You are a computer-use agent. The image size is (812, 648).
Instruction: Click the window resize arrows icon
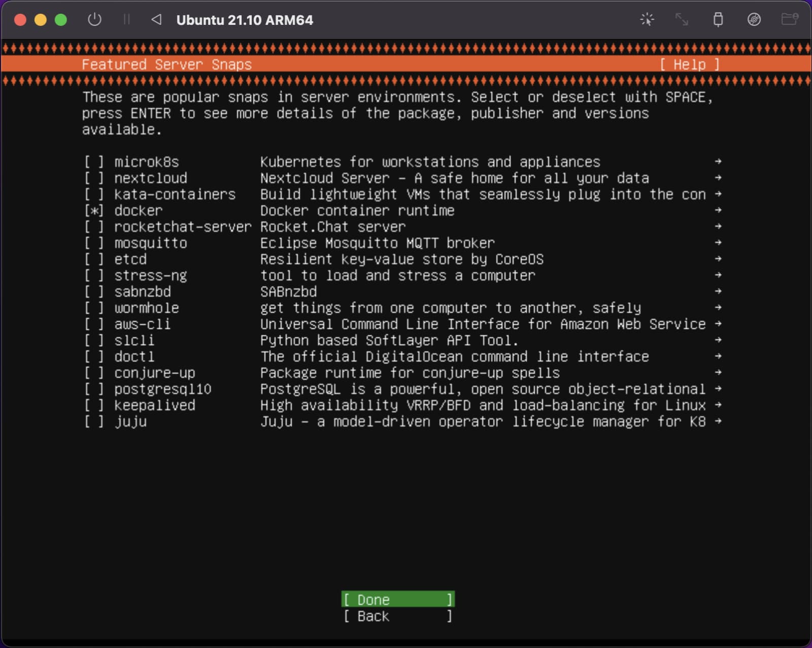click(682, 20)
